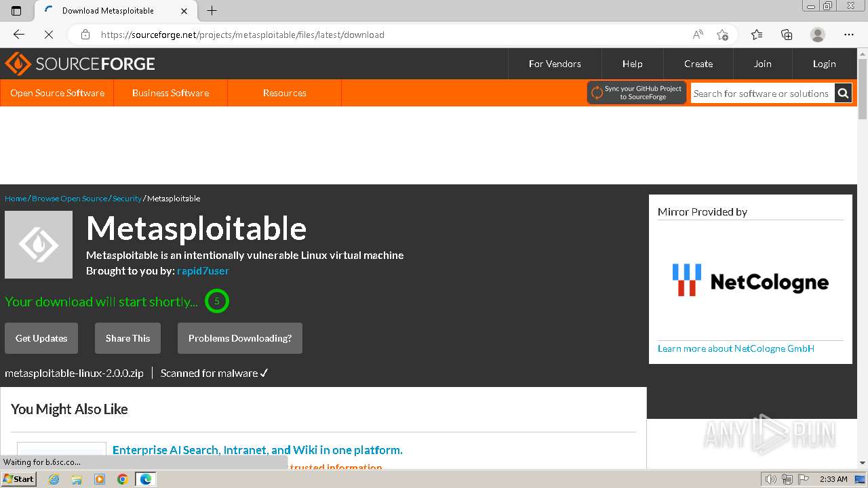Open the media player taskbar icon
Screen dimensions: 868x488
[100, 479]
